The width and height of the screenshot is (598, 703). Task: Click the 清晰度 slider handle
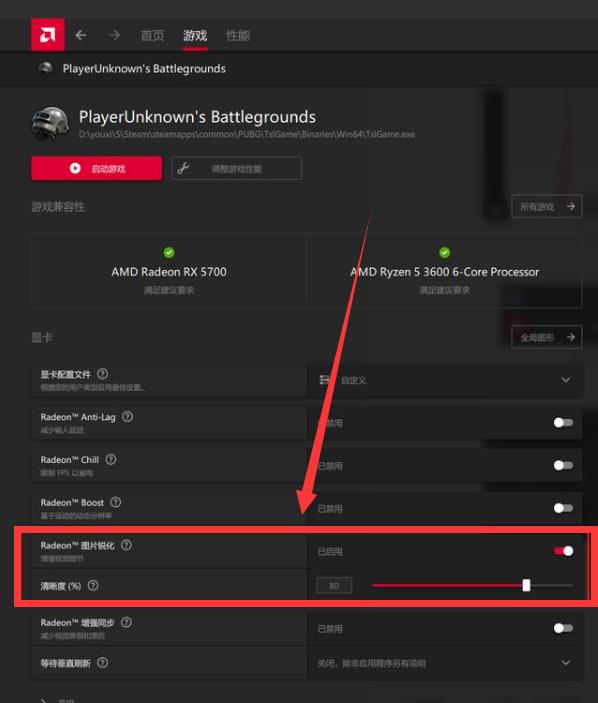point(526,585)
